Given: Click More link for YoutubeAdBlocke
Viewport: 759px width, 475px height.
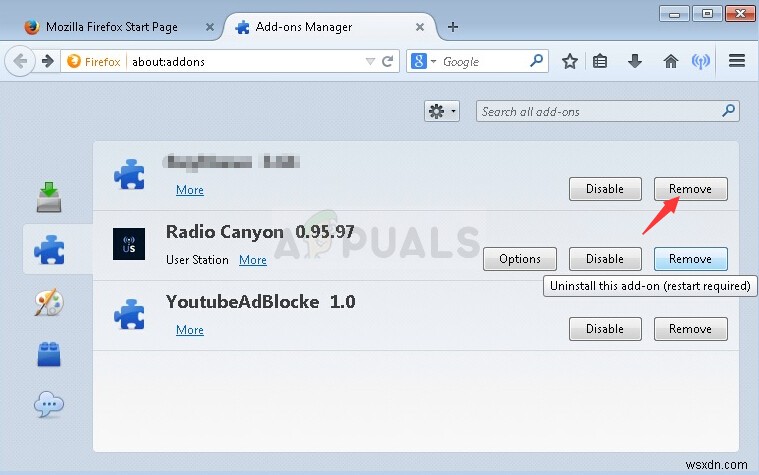Looking at the screenshot, I should [190, 330].
